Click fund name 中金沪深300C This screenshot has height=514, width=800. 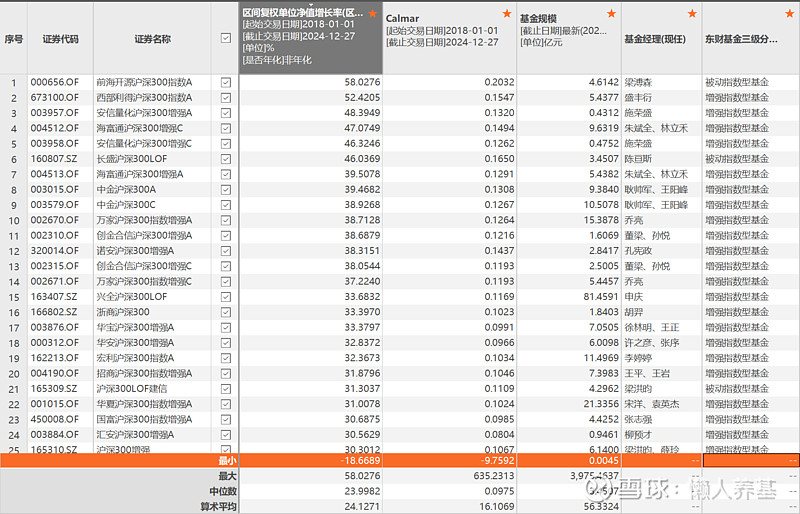(x=126, y=205)
